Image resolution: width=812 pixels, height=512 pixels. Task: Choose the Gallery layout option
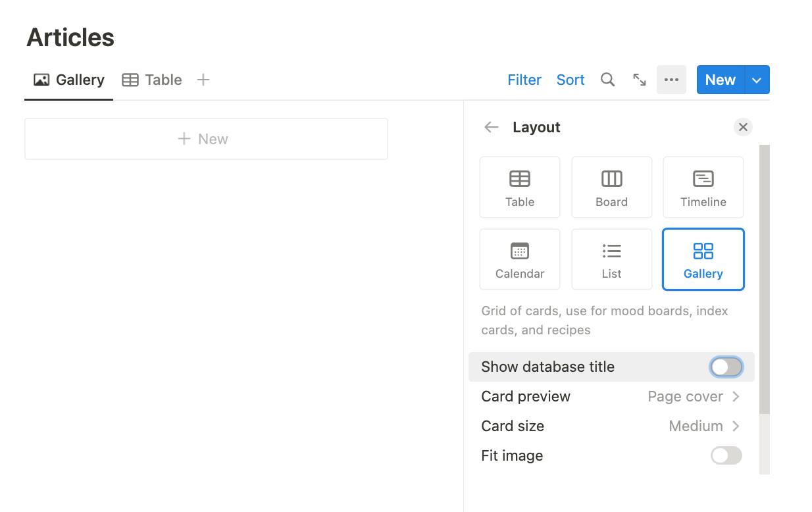click(x=703, y=259)
